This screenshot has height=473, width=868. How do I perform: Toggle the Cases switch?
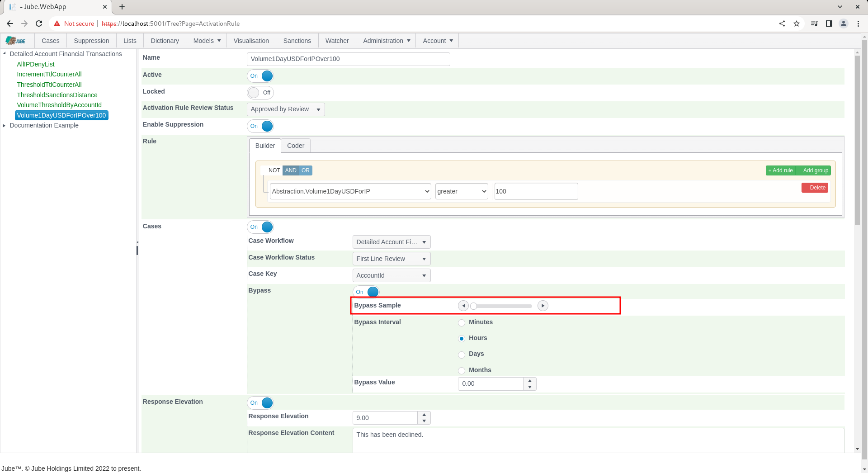pyautogui.click(x=260, y=227)
